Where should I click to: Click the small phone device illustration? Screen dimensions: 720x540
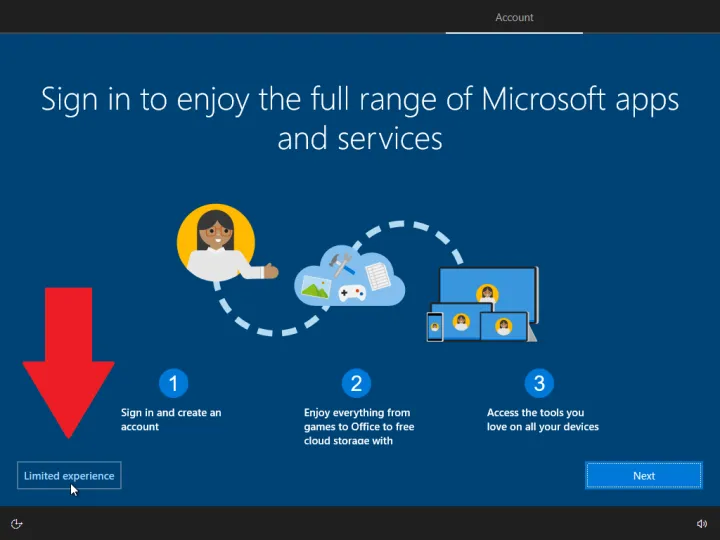pos(435,326)
